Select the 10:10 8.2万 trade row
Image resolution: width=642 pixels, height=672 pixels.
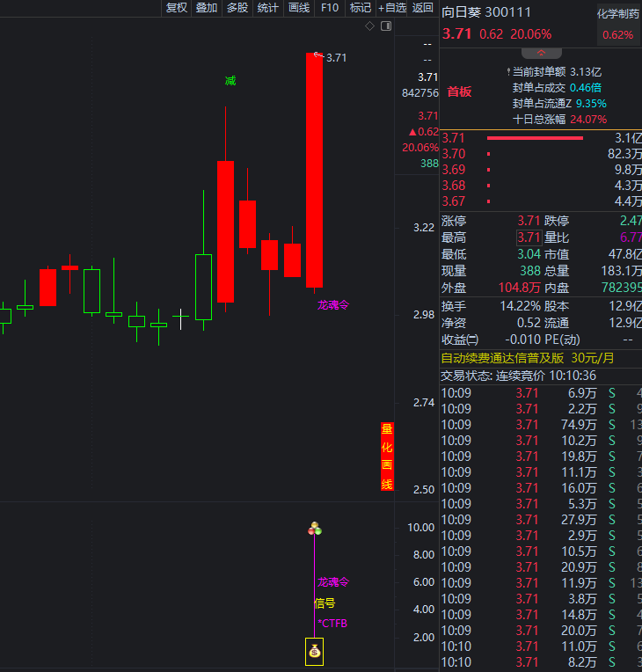coord(541,662)
